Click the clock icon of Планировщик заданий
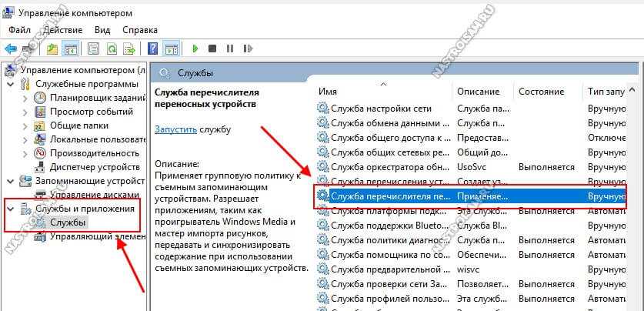This screenshot has width=644, height=311. [x=40, y=98]
